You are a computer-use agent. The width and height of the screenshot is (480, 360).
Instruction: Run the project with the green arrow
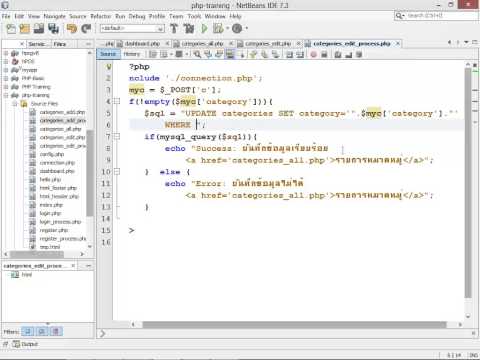(x=204, y=29)
